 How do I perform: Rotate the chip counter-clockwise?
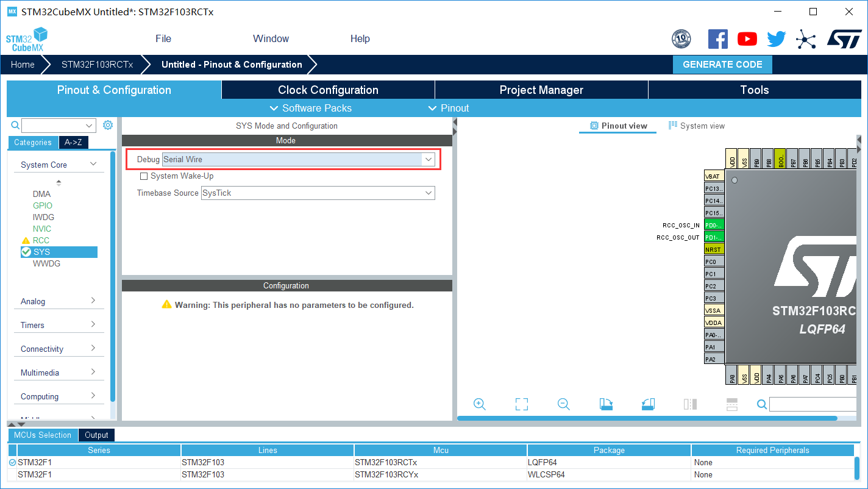coord(648,404)
